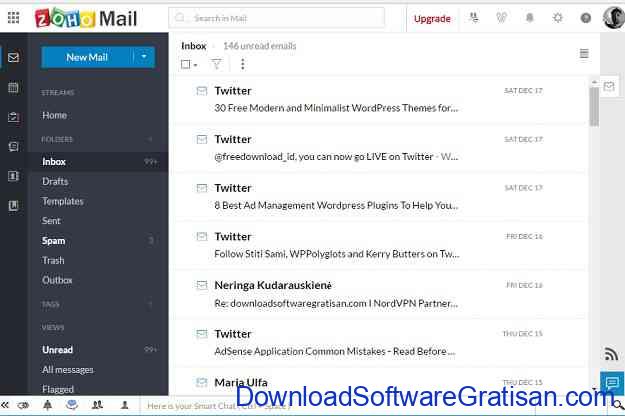Open the Bookmarks app icon in left rail
Viewport: 625px width, 416px height.
14,206
